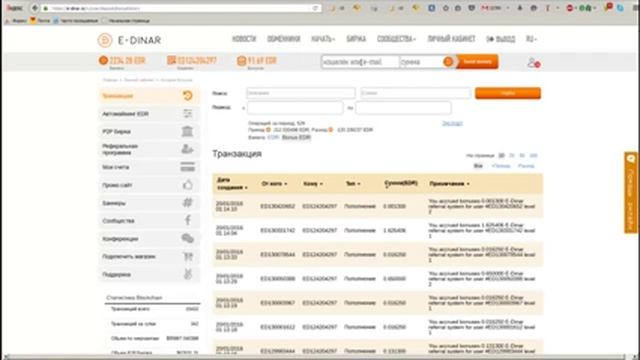Screen dimensions: 640x360
Task: Click the wallet or e-mail input field
Action: point(360,62)
